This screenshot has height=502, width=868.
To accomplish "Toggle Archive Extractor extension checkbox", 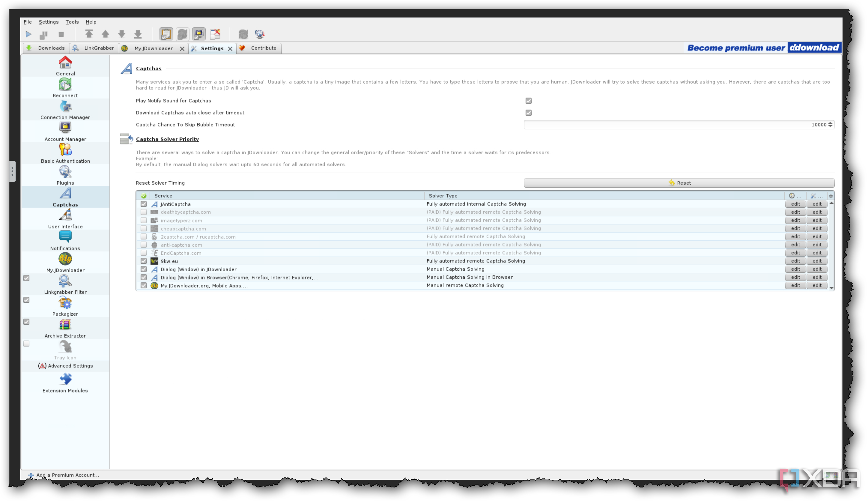I will 27,322.
